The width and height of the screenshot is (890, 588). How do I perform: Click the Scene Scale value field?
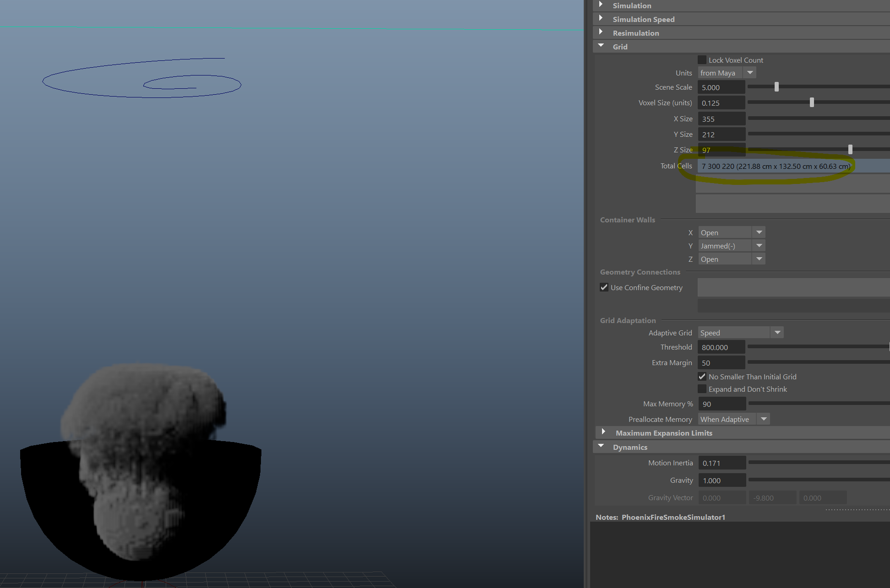[722, 87]
